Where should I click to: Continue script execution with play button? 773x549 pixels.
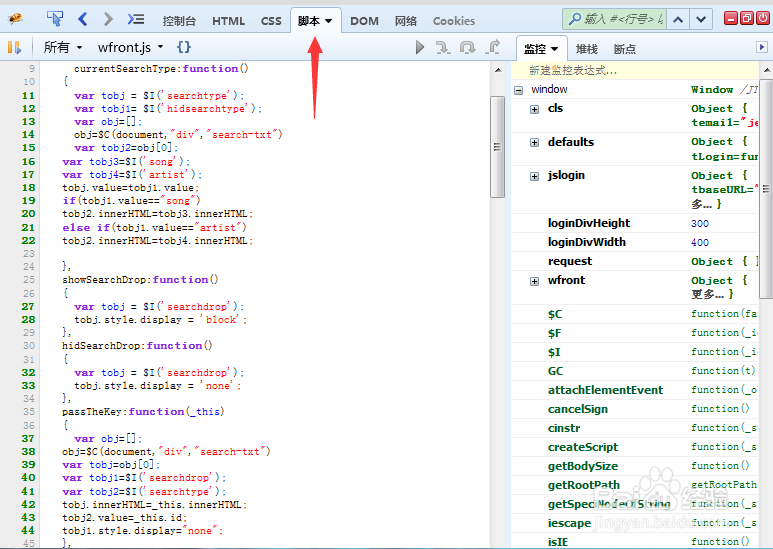[x=420, y=47]
